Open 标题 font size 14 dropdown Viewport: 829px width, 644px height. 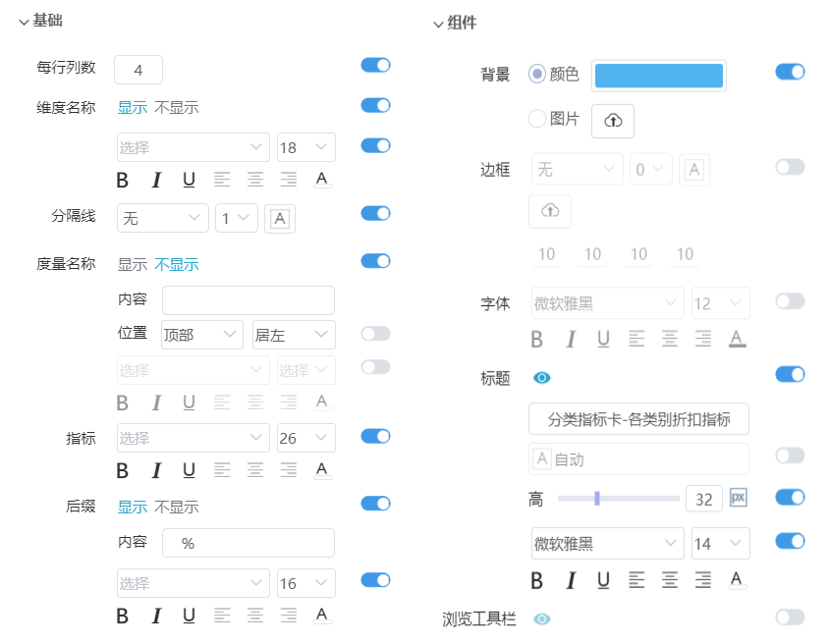click(x=721, y=544)
